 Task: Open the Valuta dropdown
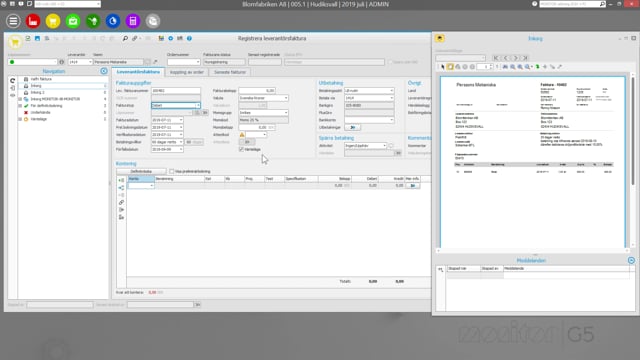[x=286, y=98]
